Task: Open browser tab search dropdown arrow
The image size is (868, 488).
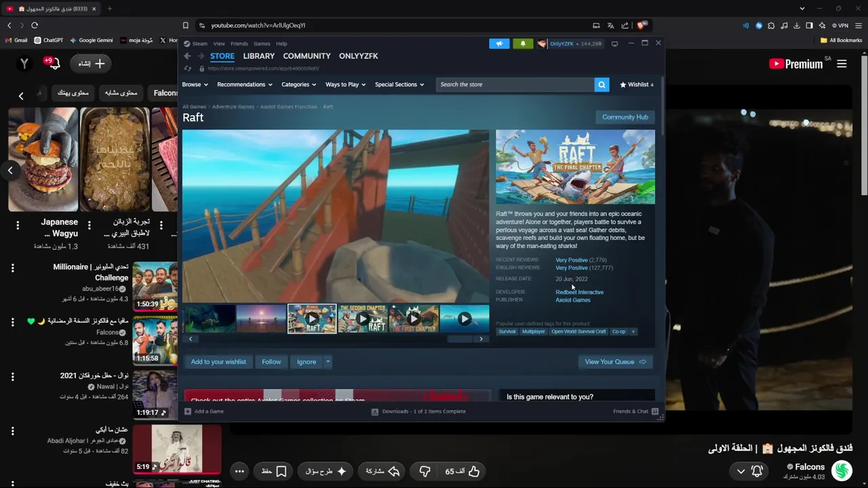Action: 802,9
